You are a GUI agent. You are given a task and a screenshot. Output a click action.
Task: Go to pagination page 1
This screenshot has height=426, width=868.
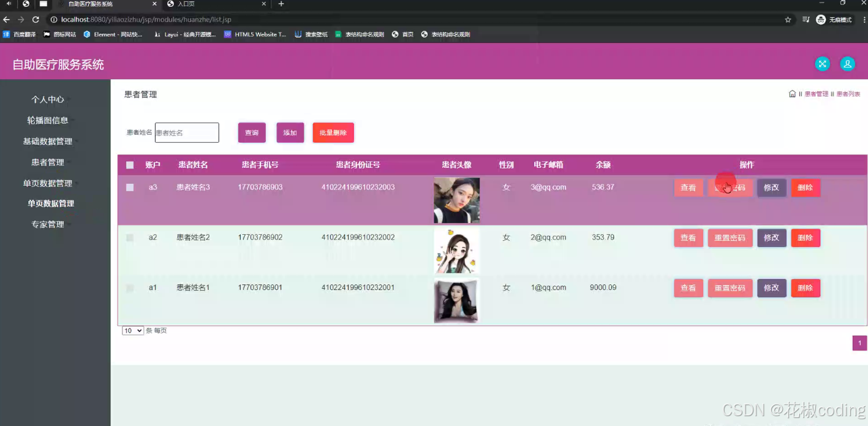coord(860,343)
